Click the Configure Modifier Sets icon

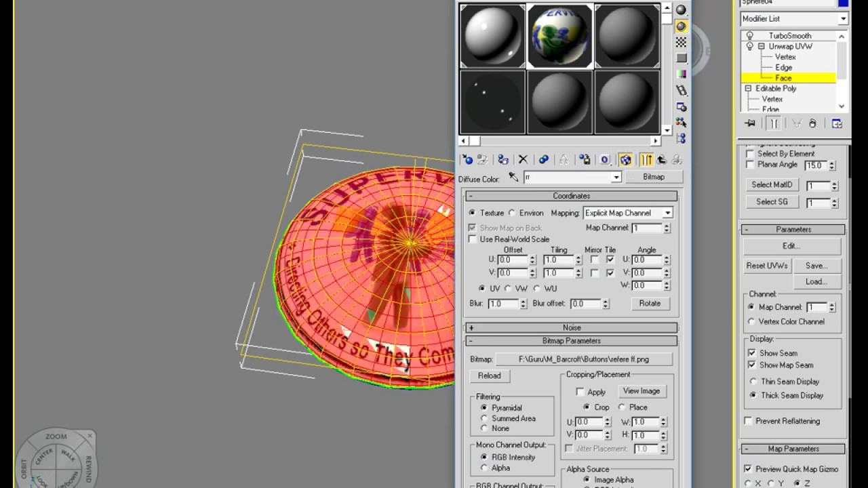[x=837, y=123]
